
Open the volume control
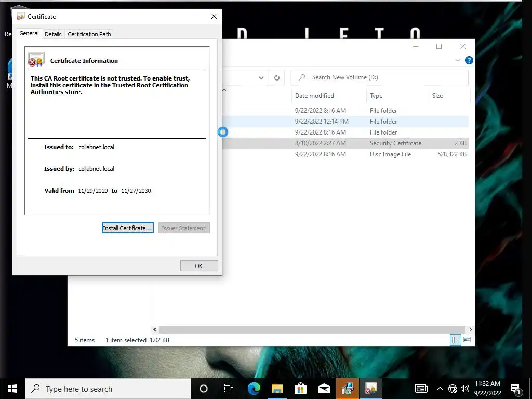tap(465, 389)
